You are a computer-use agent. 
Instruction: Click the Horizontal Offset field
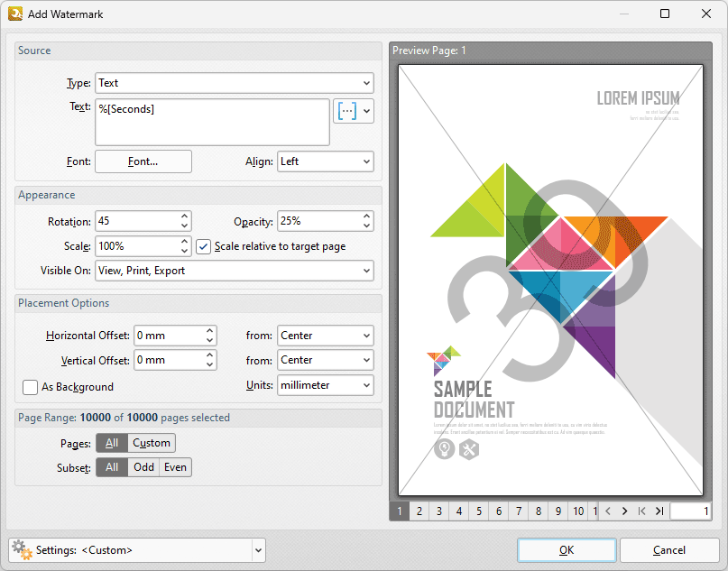tap(170, 336)
